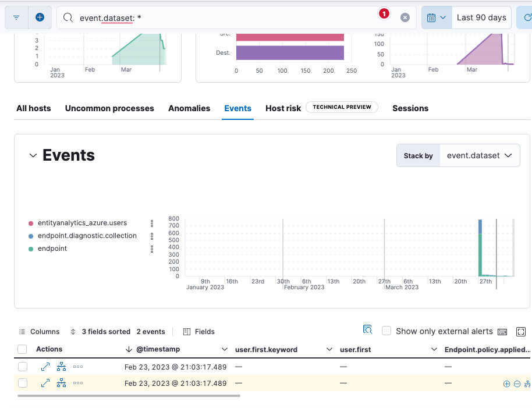Open the Columns configuration button

(x=39, y=331)
